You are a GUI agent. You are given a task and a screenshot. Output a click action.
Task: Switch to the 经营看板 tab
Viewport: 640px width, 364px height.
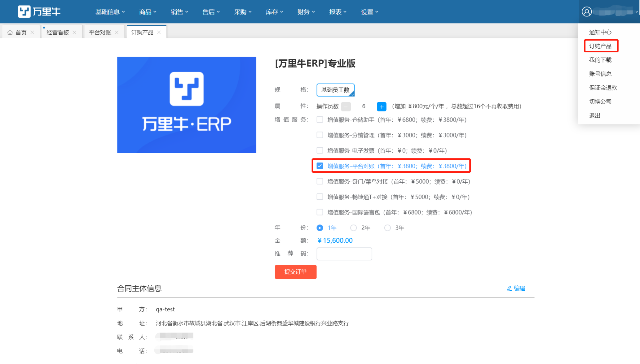[58, 32]
